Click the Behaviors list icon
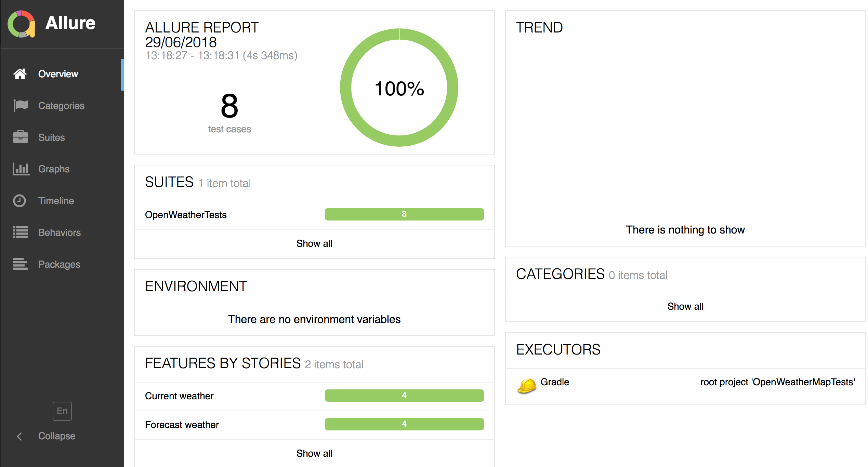Image resolution: width=868 pixels, height=467 pixels. (x=21, y=232)
